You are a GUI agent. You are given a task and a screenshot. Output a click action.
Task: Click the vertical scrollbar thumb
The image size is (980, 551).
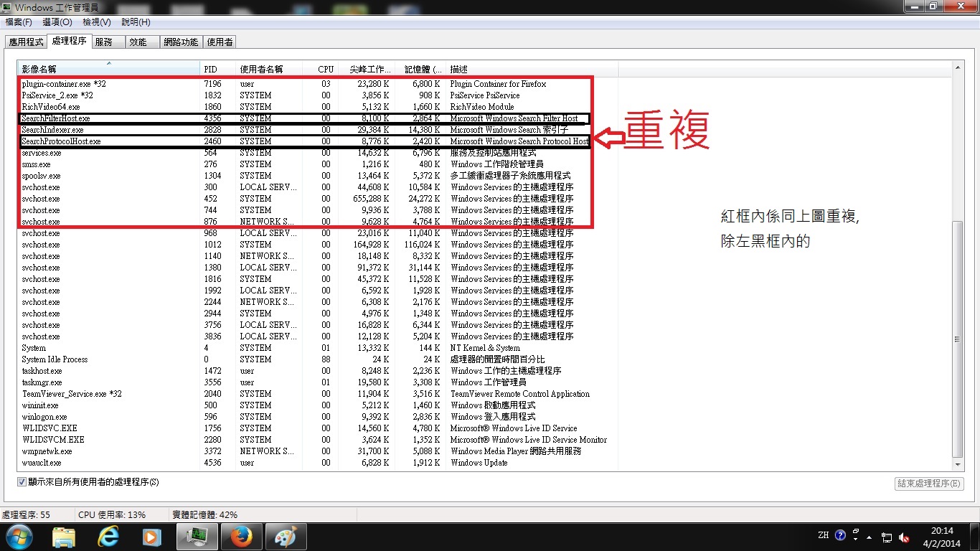tap(957, 339)
